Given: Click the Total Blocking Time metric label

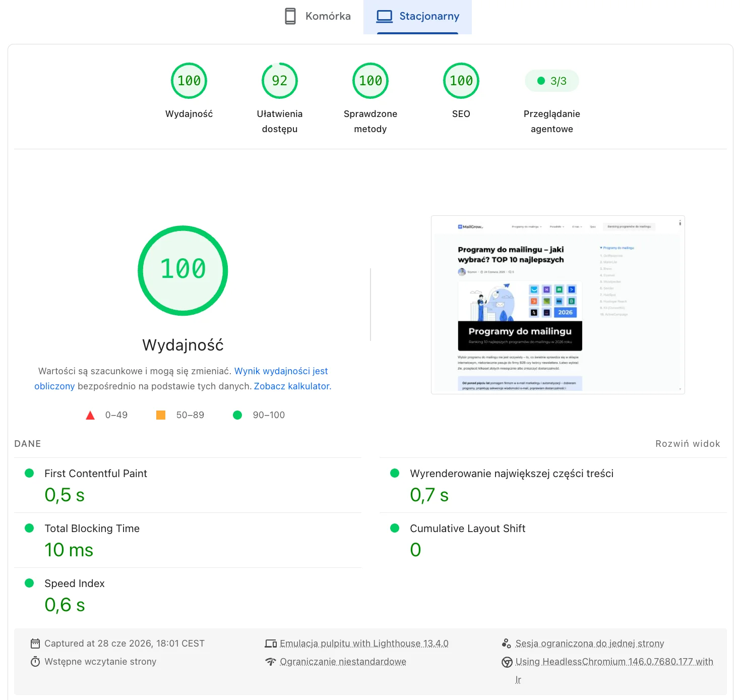Looking at the screenshot, I should (92, 529).
